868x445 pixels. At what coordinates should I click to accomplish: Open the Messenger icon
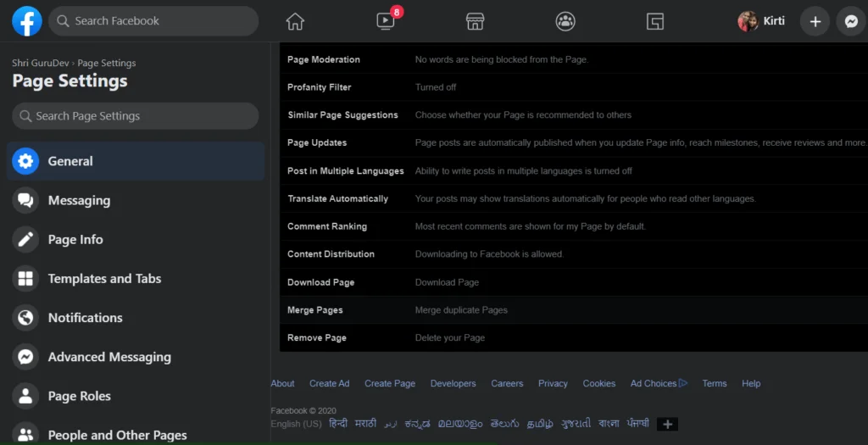(x=851, y=21)
